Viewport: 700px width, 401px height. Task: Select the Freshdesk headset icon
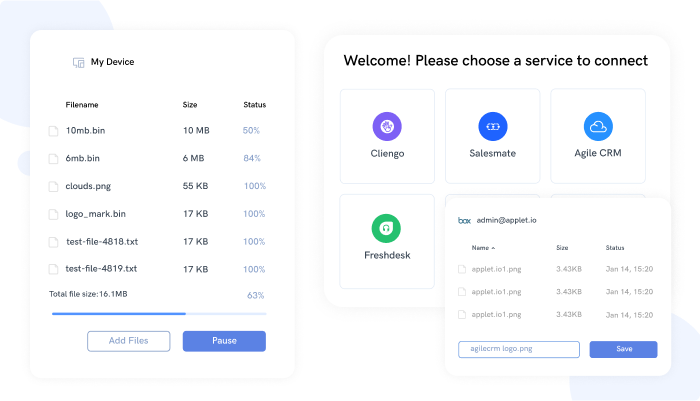tap(387, 228)
